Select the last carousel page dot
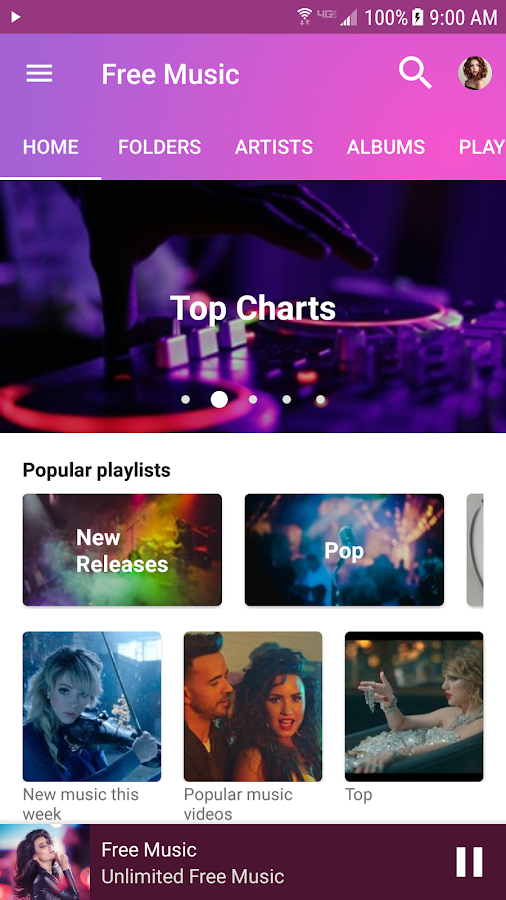506x900 pixels. click(x=321, y=399)
